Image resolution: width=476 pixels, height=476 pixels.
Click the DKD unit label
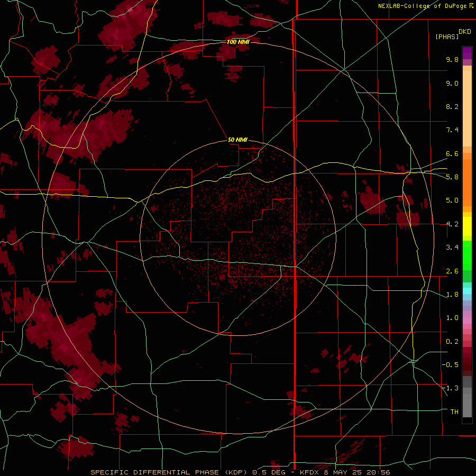click(x=465, y=32)
